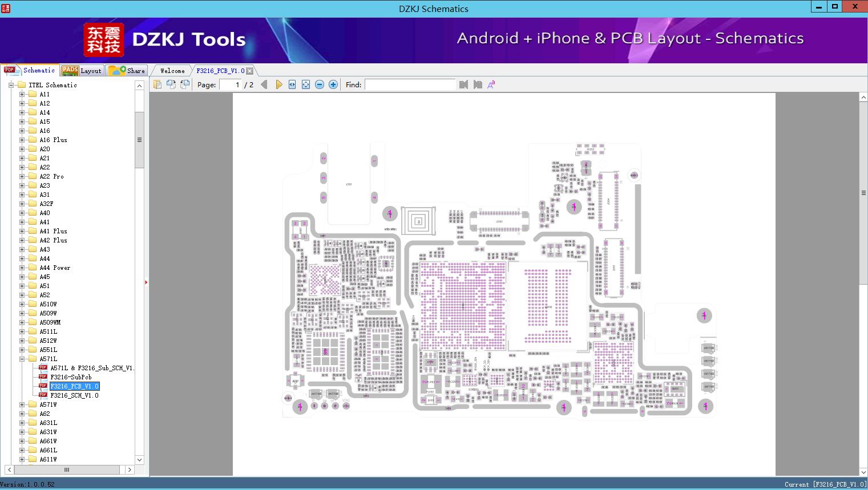
Task: Click the fit width icon
Action: point(292,84)
